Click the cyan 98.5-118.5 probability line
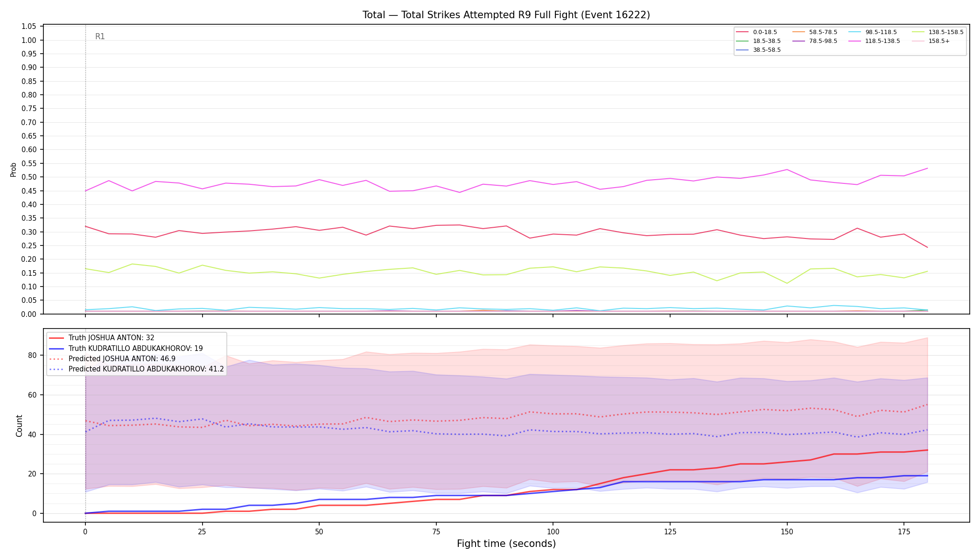This screenshot has width=980, height=560. point(506,309)
